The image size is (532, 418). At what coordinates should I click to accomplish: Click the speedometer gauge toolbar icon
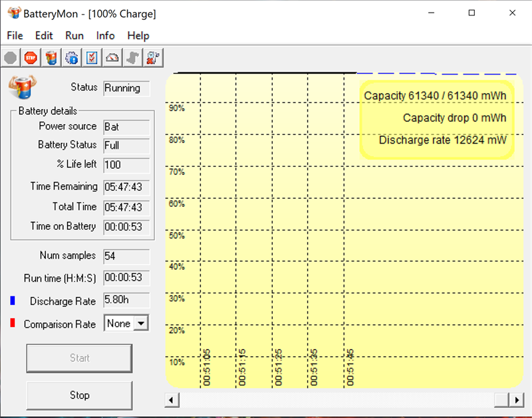coord(112,58)
